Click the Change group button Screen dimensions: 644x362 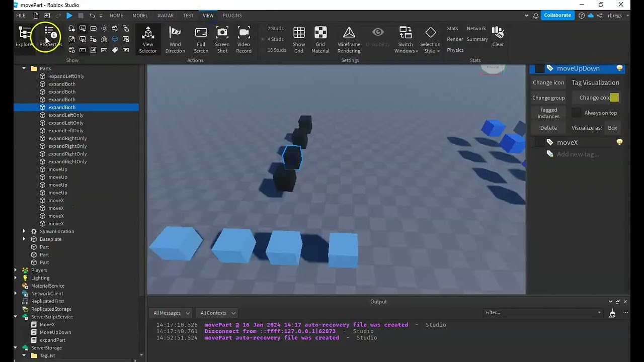coord(548,98)
